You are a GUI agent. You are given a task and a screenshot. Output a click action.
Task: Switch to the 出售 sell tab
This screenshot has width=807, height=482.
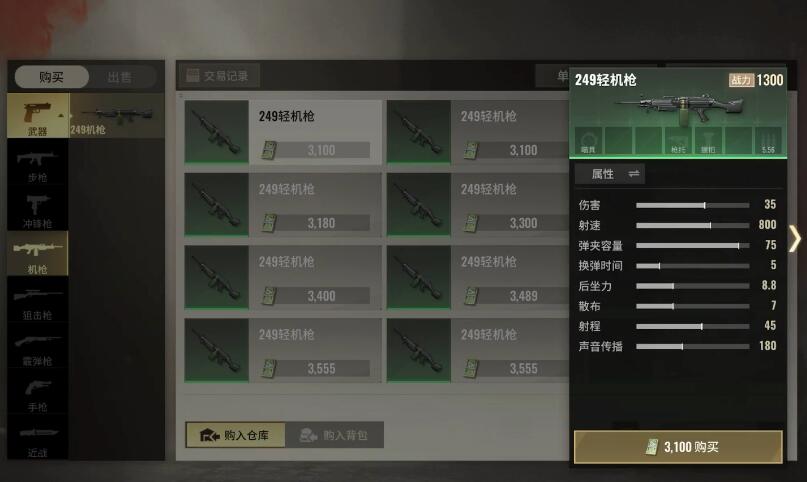tap(120, 77)
